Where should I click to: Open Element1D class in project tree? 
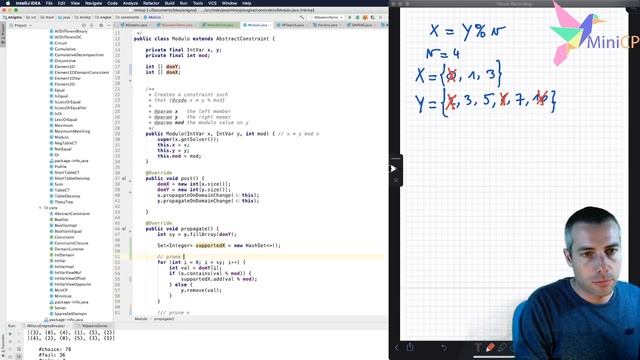[64, 67]
